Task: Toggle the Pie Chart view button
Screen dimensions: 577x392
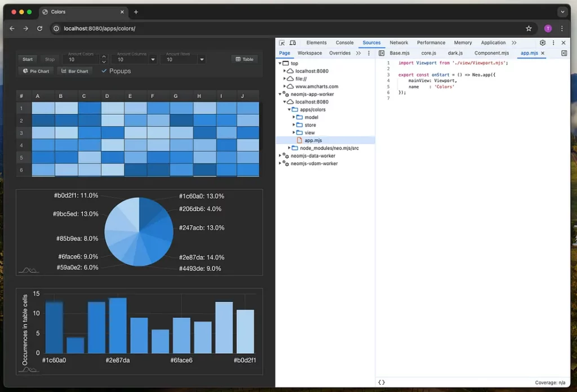Action: [36, 71]
